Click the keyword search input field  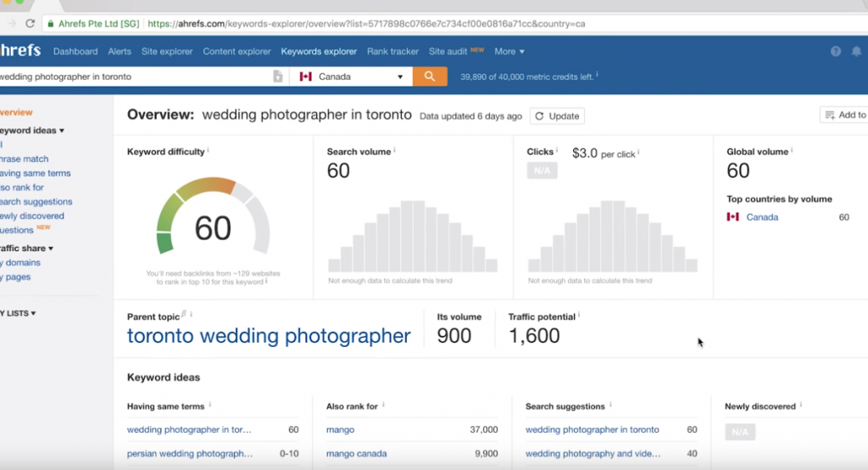(136, 76)
